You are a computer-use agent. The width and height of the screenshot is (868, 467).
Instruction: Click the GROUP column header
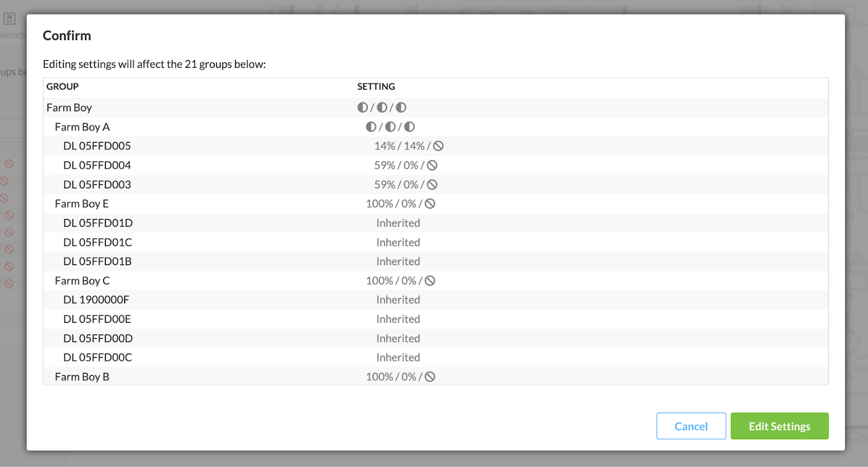(x=62, y=87)
